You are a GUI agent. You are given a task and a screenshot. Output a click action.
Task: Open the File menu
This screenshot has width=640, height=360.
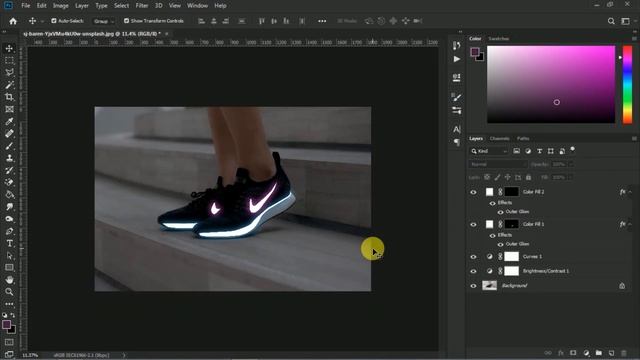[26, 6]
